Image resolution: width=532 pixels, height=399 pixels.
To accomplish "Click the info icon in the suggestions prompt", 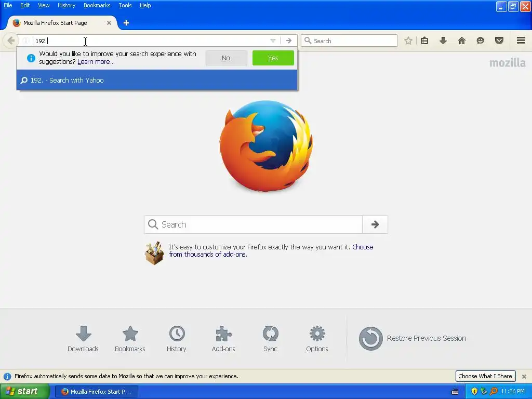I will pyautogui.click(x=31, y=58).
